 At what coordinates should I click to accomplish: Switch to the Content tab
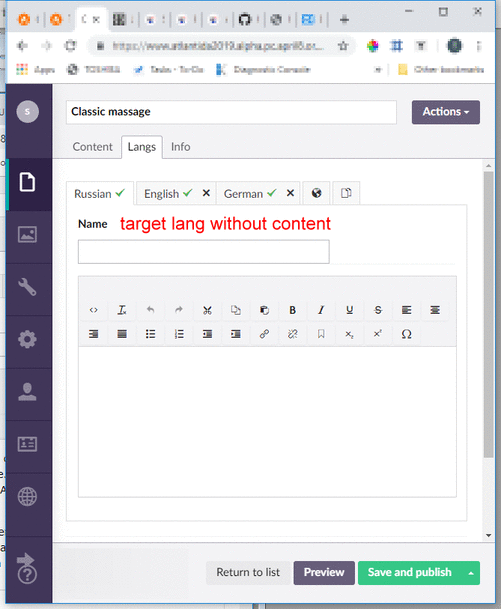[92, 147]
